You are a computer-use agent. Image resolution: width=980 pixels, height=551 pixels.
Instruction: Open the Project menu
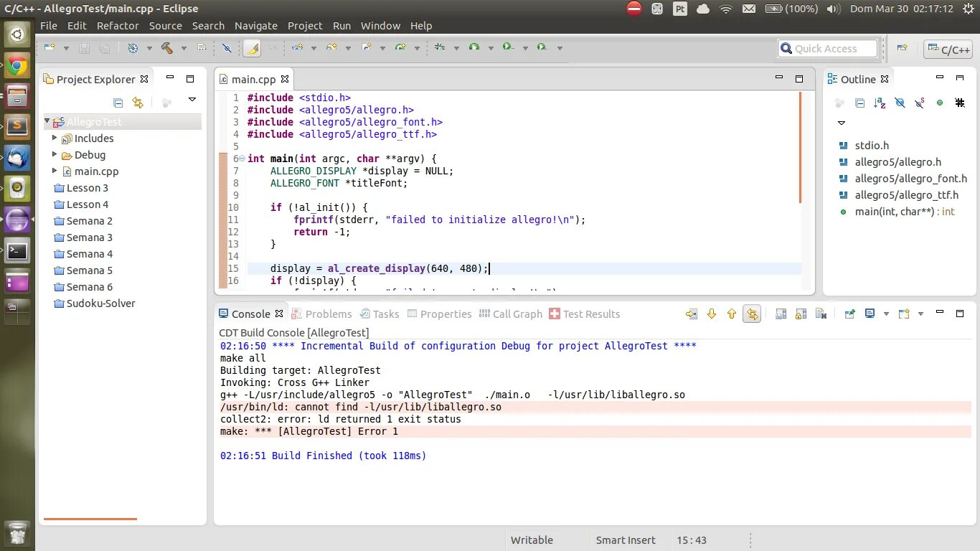coord(305,26)
